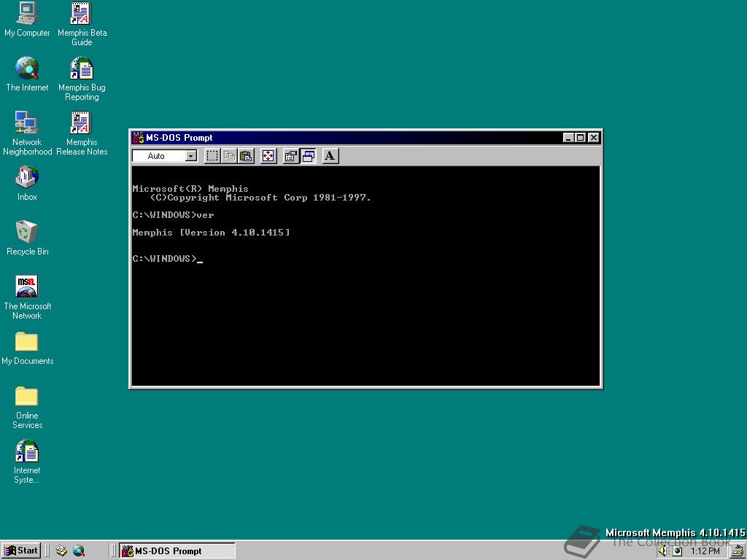Select Online Services folder icon
Viewport: 747px width, 560px height.
[27, 407]
